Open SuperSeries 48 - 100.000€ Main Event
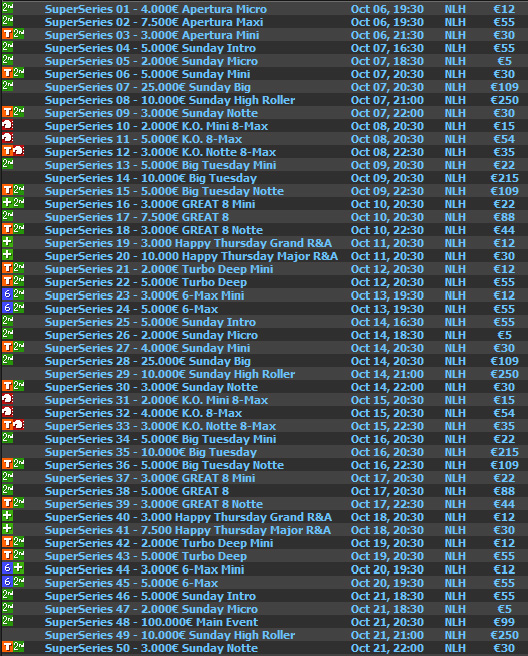The height and width of the screenshot is (656, 528). [151, 622]
